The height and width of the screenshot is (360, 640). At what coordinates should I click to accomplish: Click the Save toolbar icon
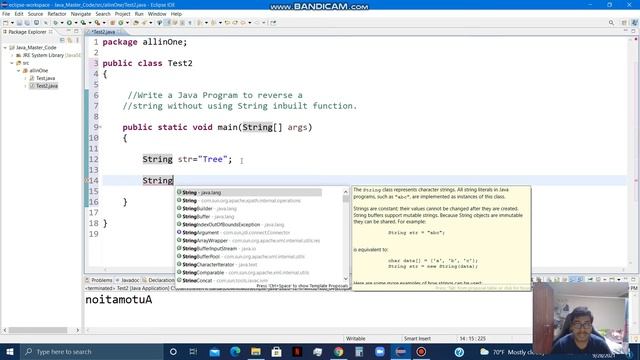19,23
